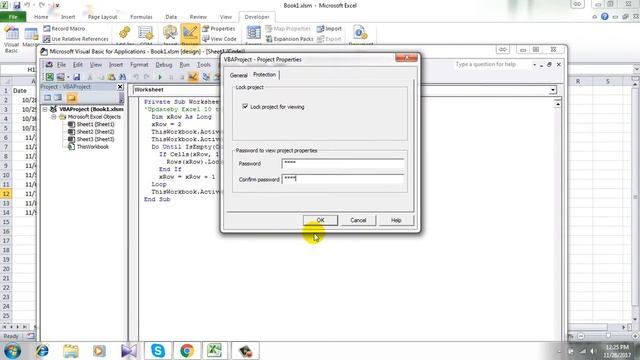640x360 pixels.
Task: Click the XML Import button
Action: [329, 29]
